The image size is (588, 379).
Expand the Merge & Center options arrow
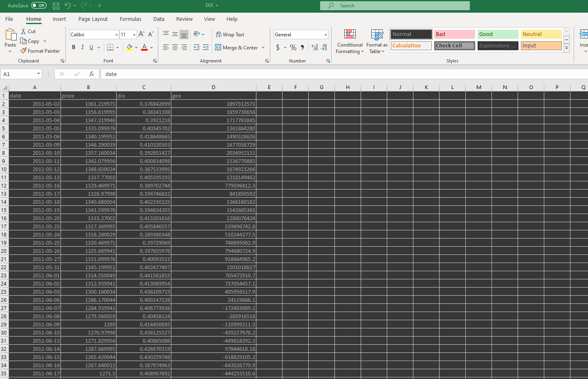263,48
